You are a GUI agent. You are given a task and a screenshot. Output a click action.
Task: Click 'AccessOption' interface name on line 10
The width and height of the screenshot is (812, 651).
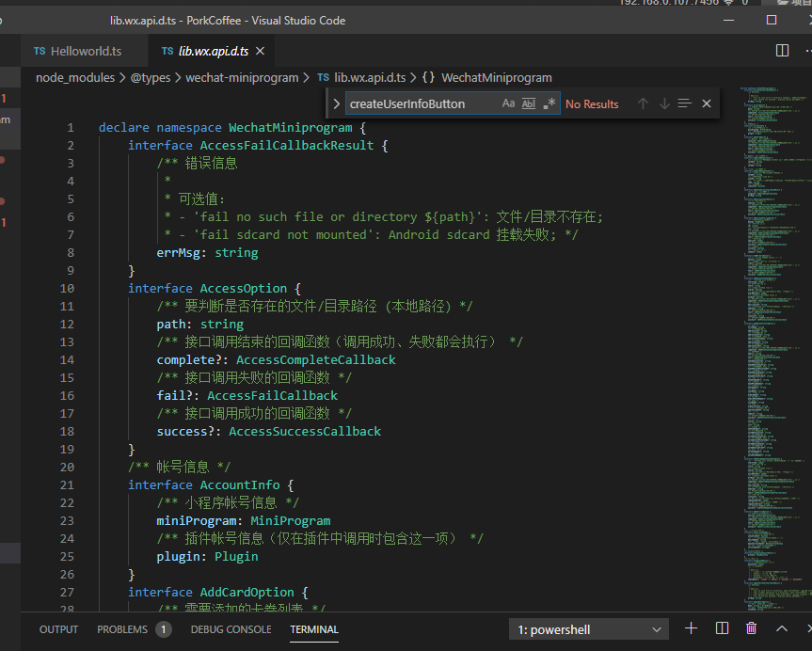pyautogui.click(x=244, y=289)
